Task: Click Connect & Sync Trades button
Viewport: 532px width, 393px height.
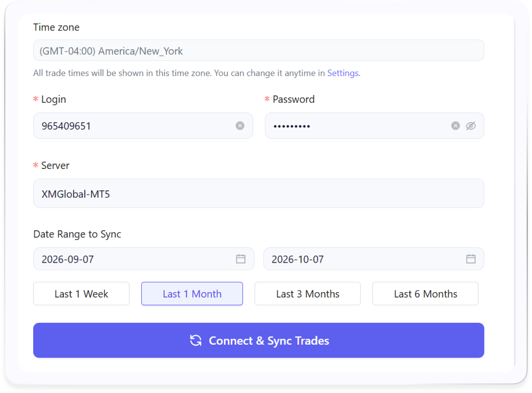Action: pyautogui.click(x=258, y=340)
